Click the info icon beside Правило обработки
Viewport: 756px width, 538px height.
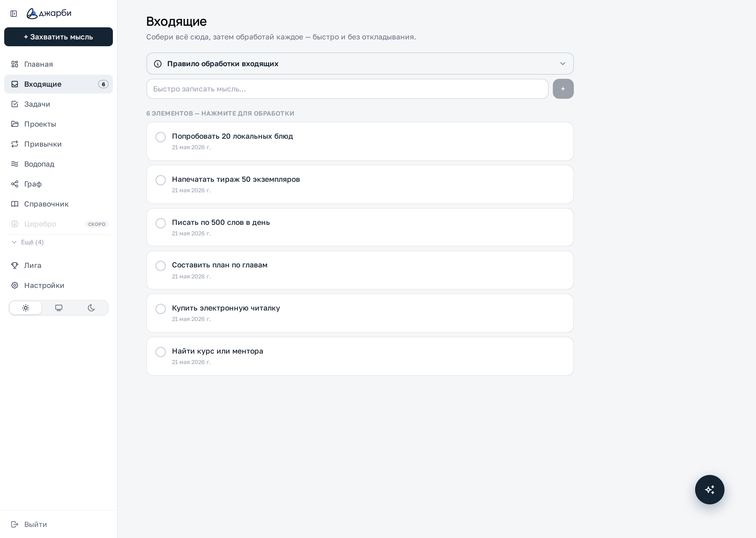158,64
